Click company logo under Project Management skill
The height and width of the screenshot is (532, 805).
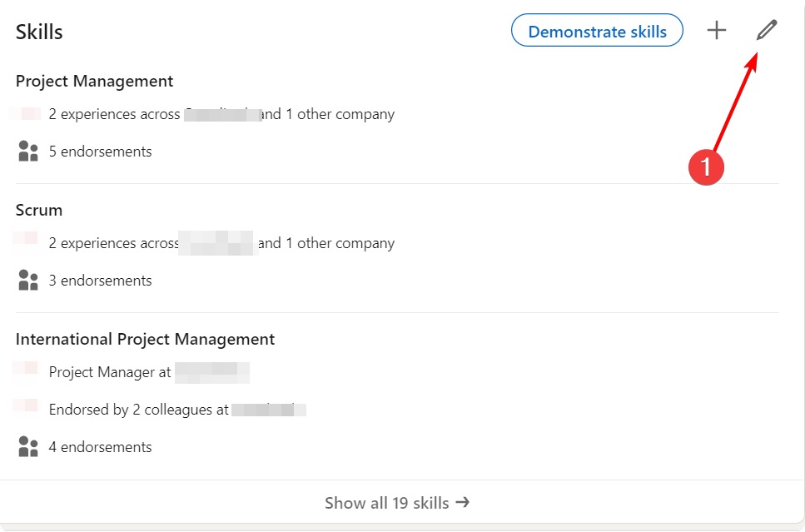(27, 113)
